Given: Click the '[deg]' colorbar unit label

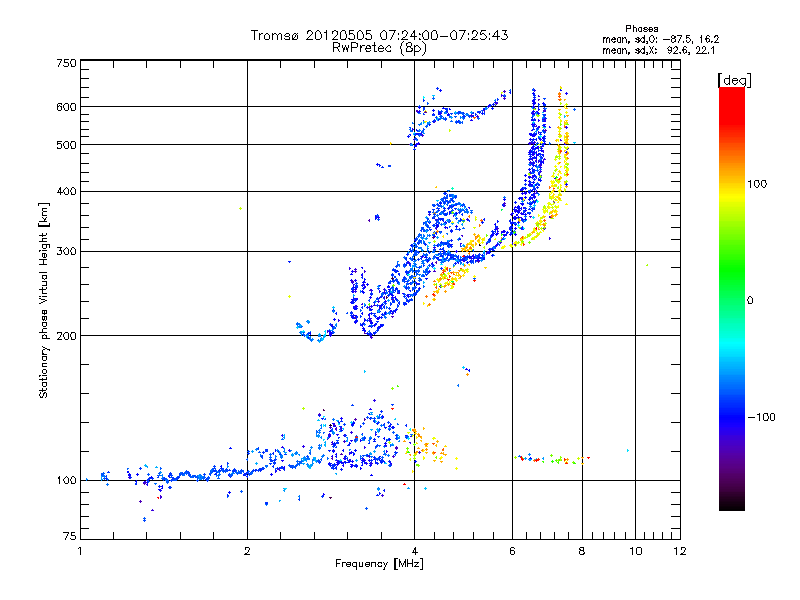Looking at the screenshot, I should point(734,80).
